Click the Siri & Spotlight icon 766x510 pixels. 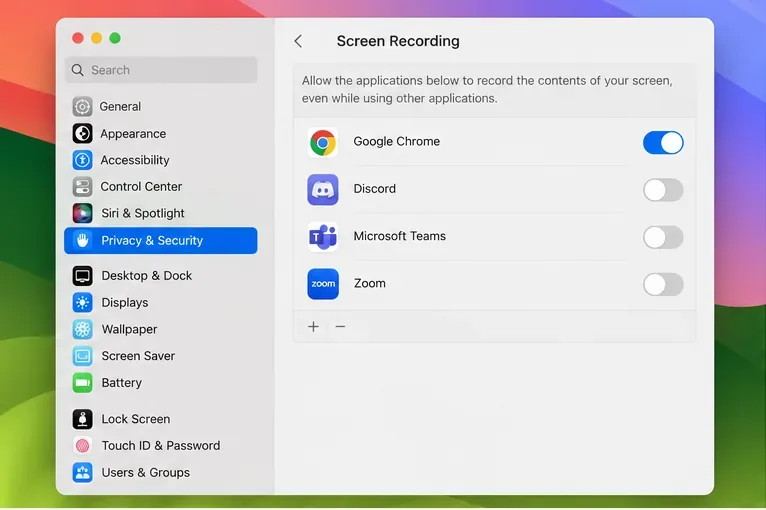(x=82, y=213)
